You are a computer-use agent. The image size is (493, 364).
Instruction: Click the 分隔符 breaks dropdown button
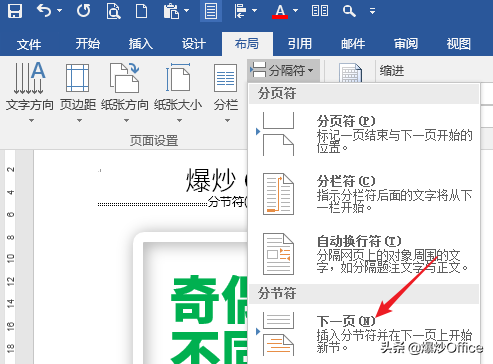pyautogui.click(x=284, y=71)
